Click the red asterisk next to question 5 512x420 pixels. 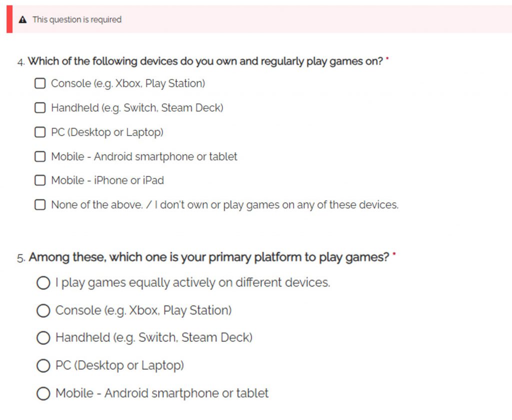[x=394, y=255]
